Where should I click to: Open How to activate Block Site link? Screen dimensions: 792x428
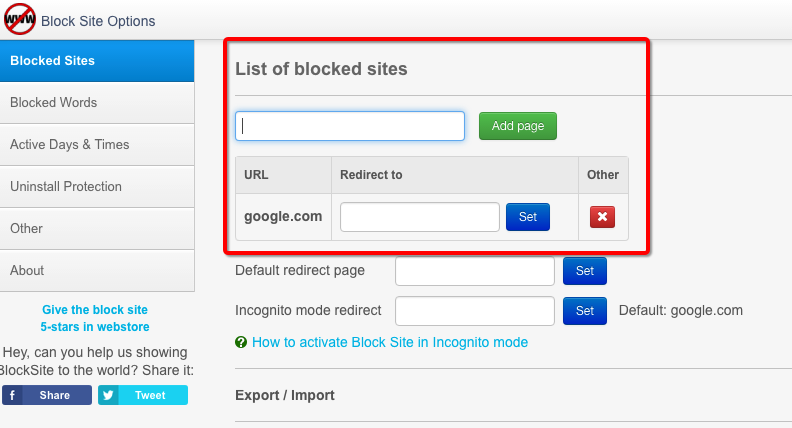tap(390, 343)
